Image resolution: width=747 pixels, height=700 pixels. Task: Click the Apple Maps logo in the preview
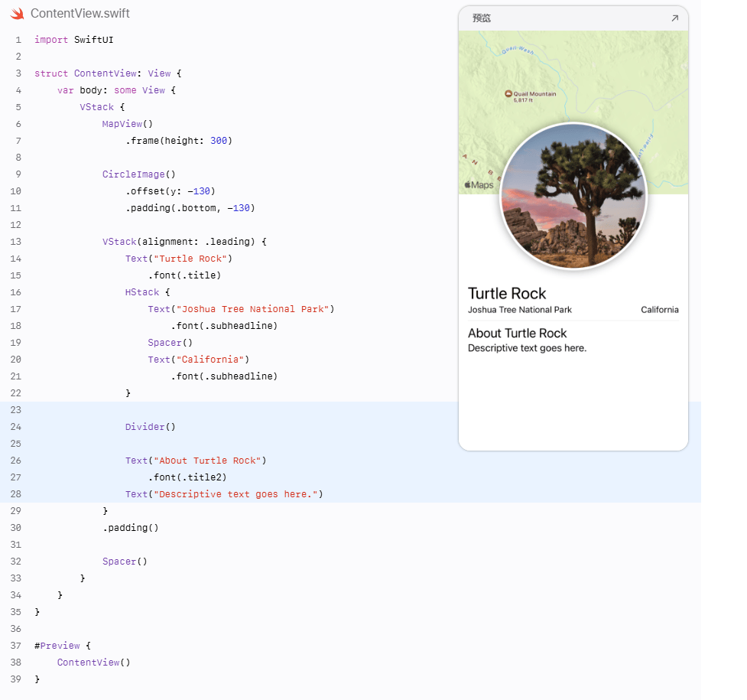(x=479, y=185)
